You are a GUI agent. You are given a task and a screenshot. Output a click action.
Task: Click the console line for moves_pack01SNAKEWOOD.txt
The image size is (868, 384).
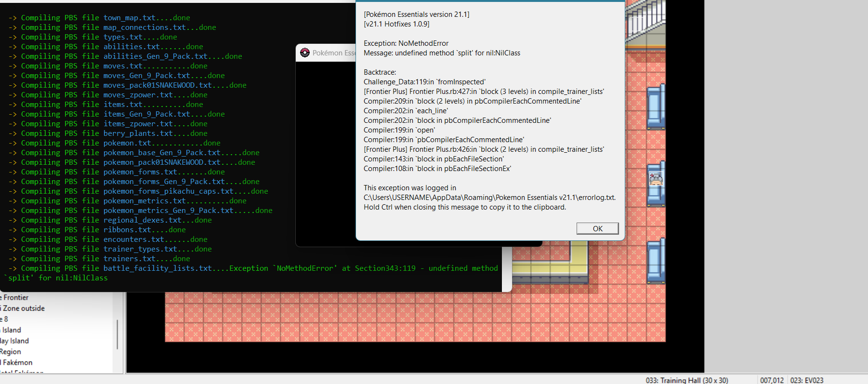coord(128,85)
